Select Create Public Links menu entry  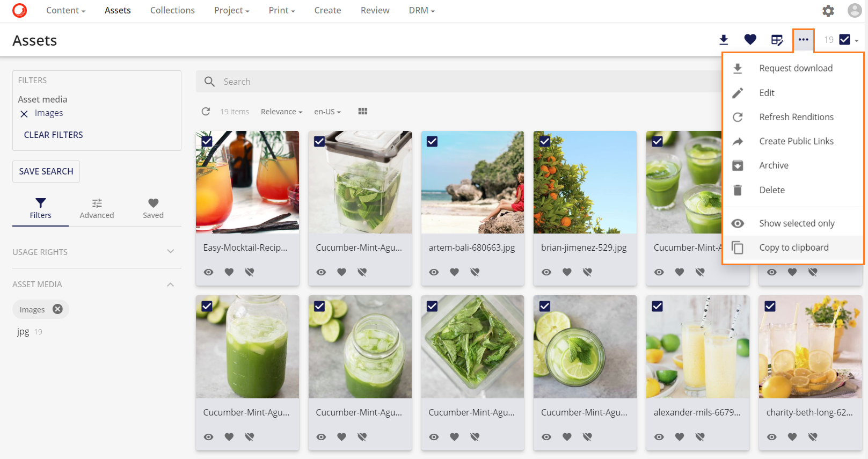(x=793, y=141)
